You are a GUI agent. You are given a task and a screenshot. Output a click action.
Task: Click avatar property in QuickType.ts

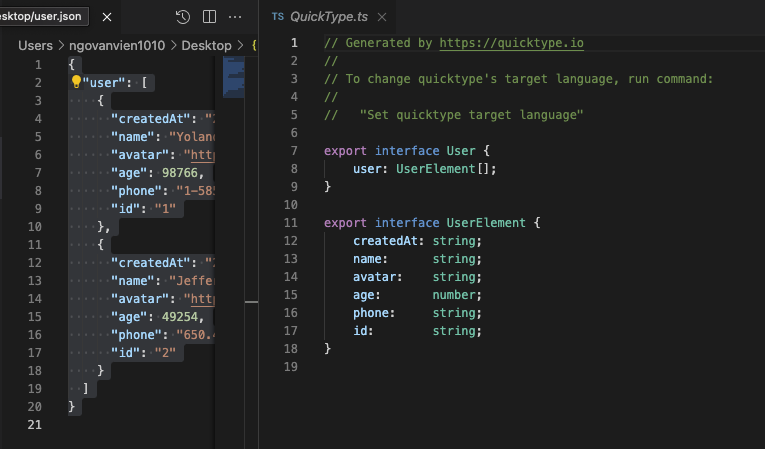click(374, 277)
